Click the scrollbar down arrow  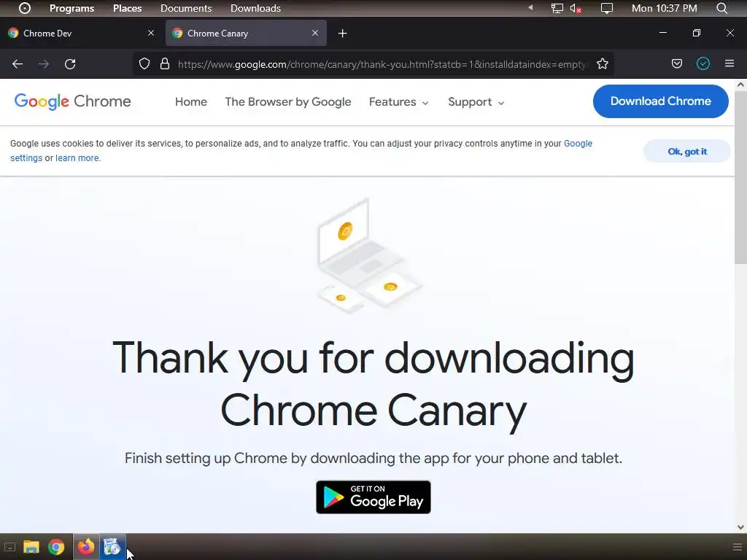740,527
